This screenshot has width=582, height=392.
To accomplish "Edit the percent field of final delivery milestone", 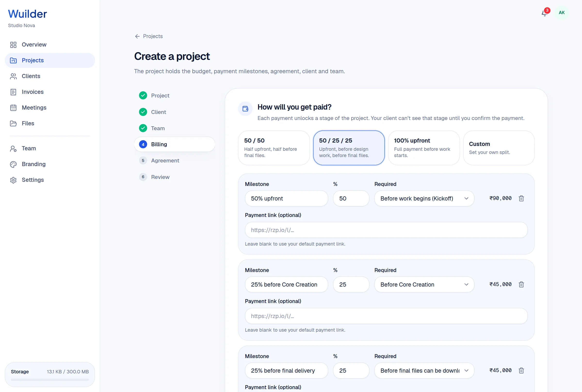I will pos(351,370).
